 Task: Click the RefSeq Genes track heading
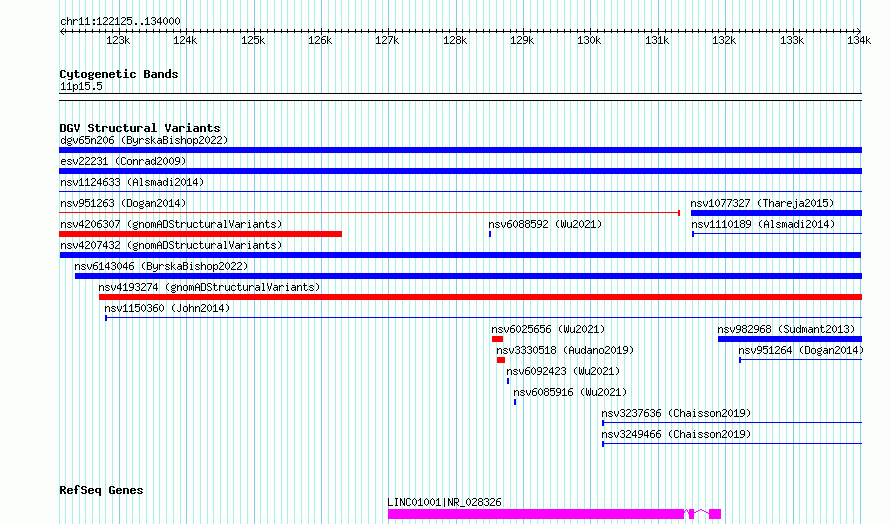pos(101,490)
